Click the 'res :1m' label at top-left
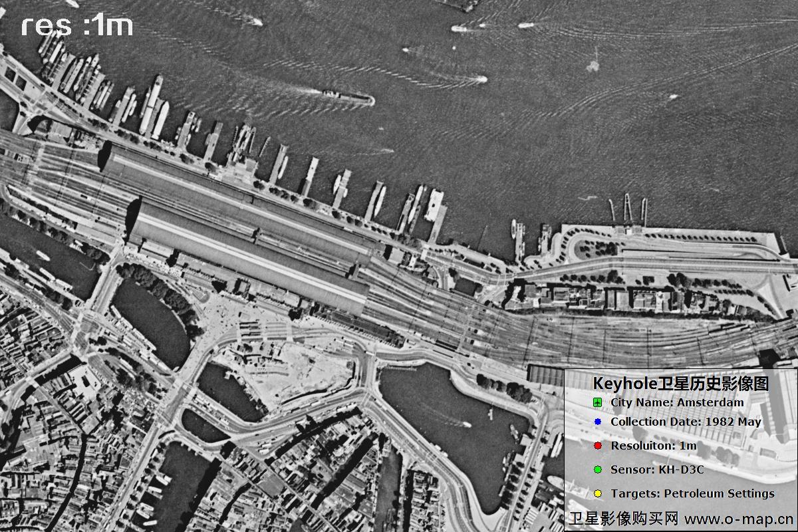 click(x=76, y=26)
